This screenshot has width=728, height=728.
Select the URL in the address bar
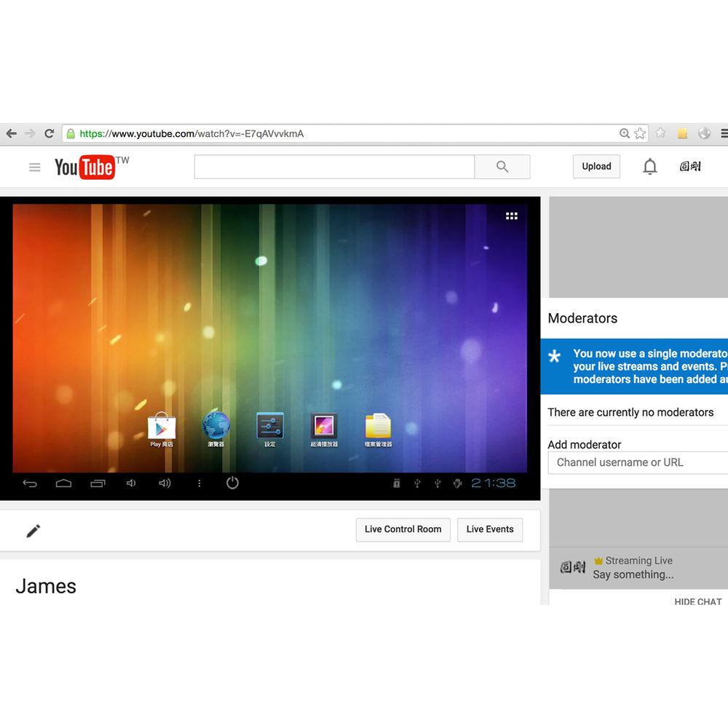[342, 134]
